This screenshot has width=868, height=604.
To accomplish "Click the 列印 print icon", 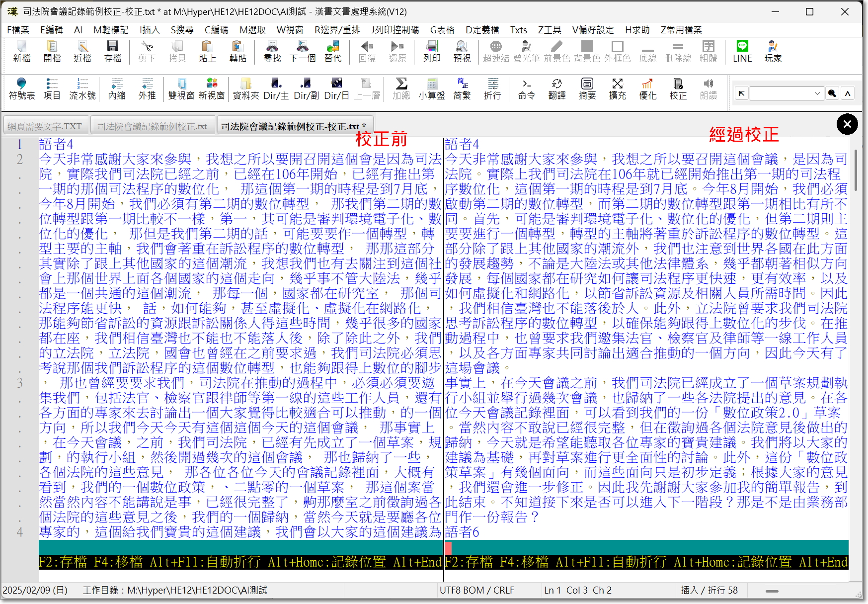I will coord(432,52).
